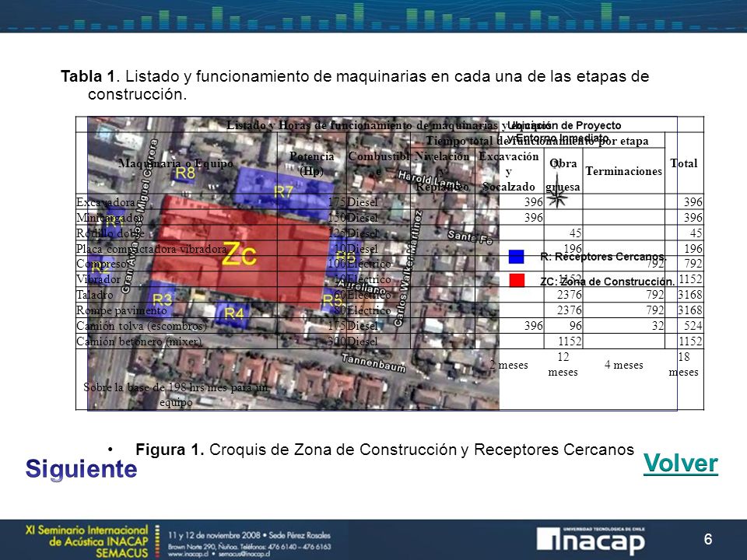
Task: Click the 'Figura 1.' caption text
Action: [170, 450]
